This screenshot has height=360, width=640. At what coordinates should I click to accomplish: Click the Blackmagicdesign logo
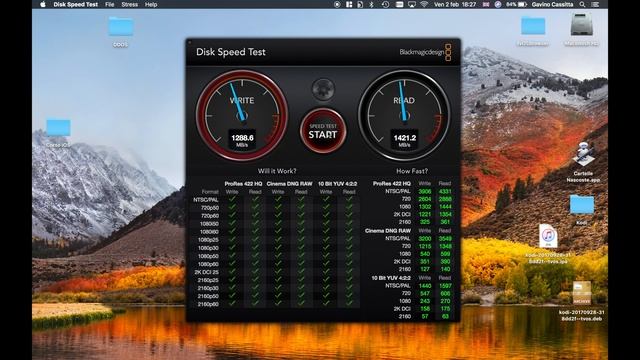[x=425, y=52]
